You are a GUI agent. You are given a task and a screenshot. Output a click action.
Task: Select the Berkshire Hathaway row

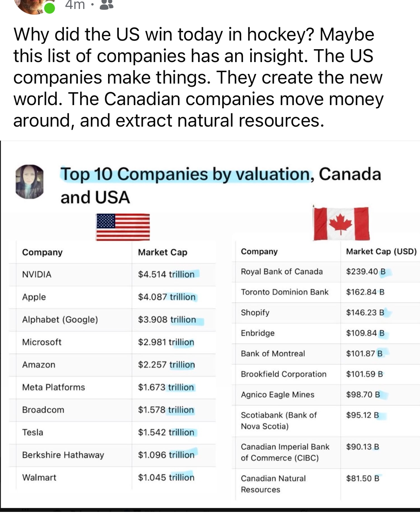[63, 455]
